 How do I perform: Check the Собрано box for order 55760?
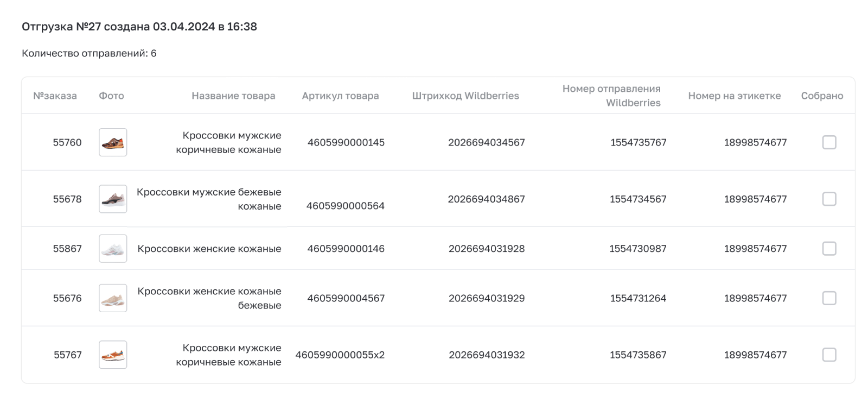(x=829, y=142)
